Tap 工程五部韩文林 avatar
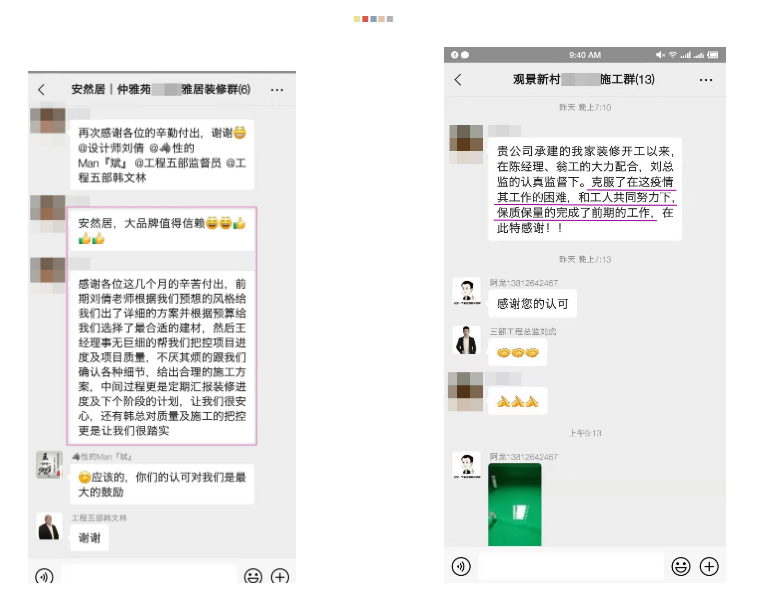Viewport: 763px width, 597px height. pos(50,526)
